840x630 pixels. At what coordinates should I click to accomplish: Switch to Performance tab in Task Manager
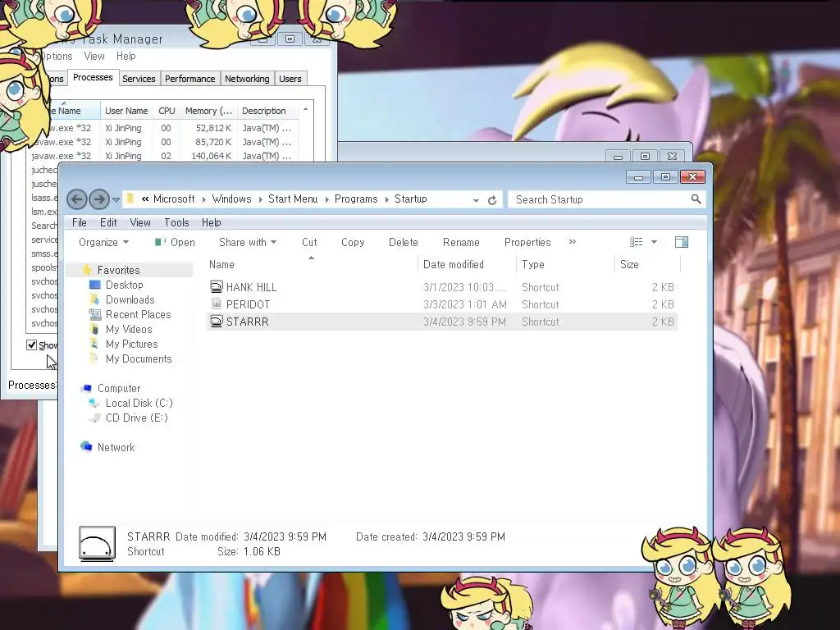tap(189, 79)
